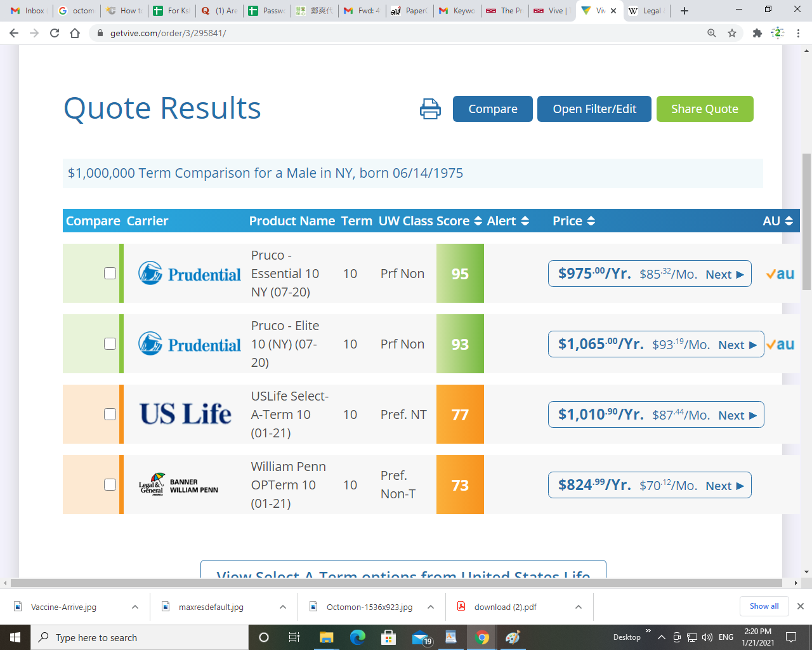
Task: Click the Windows search box
Action: coord(140,637)
